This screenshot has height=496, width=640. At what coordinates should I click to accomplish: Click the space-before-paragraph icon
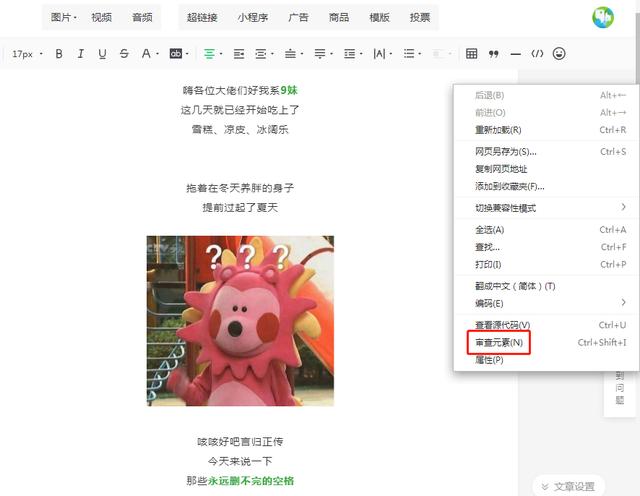pos(290,53)
